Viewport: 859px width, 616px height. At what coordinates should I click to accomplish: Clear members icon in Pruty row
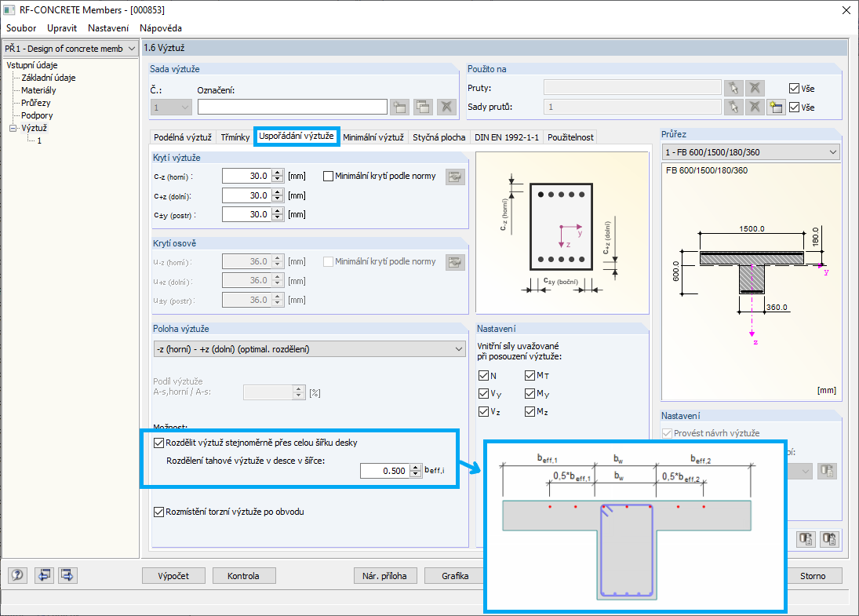click(x=755, y=88)
